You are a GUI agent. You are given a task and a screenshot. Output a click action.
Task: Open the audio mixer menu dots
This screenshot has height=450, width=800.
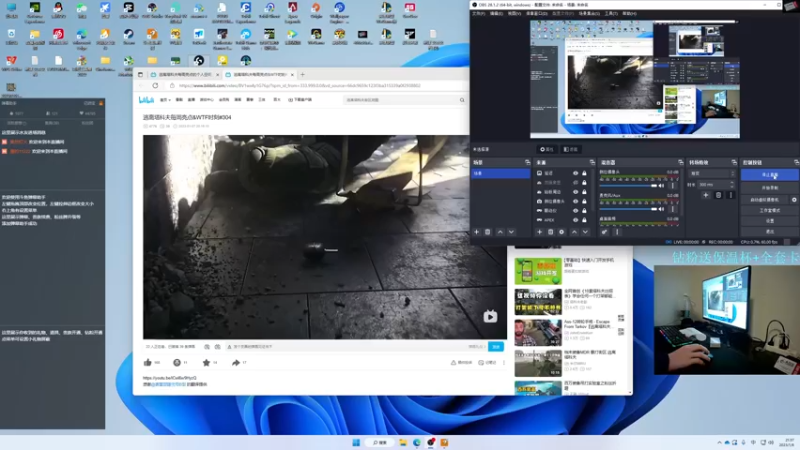[617, 232]
